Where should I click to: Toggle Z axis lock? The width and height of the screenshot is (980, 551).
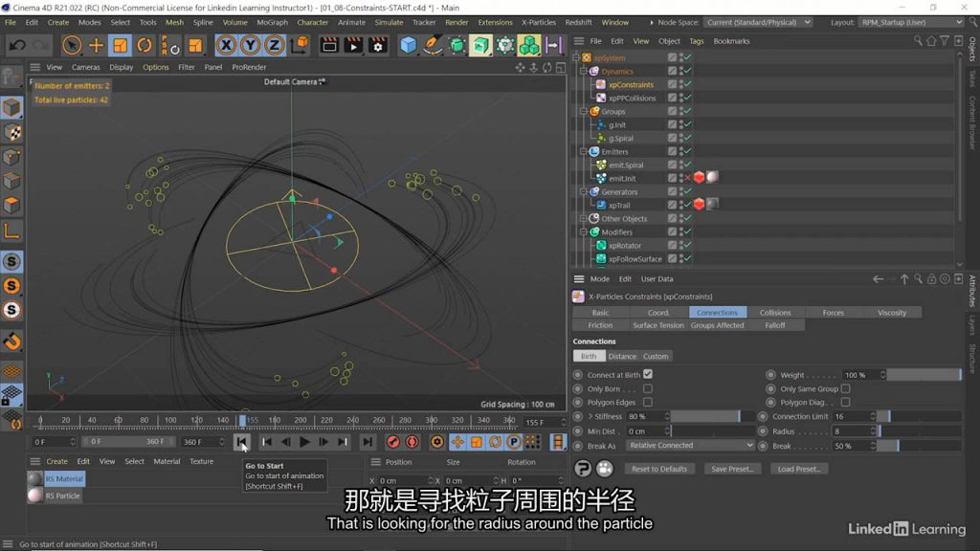[x=274, y=45]
